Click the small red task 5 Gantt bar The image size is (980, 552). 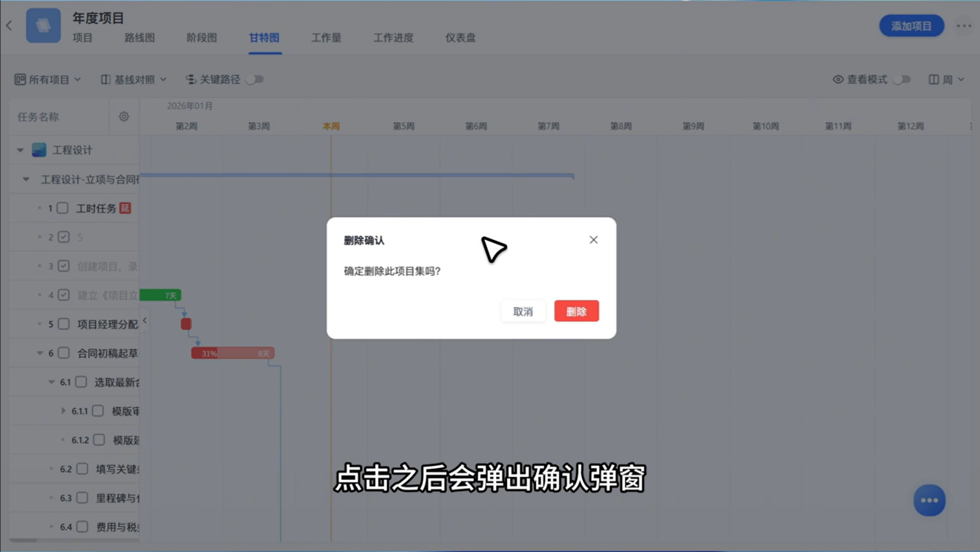click(x=186, y=324)
